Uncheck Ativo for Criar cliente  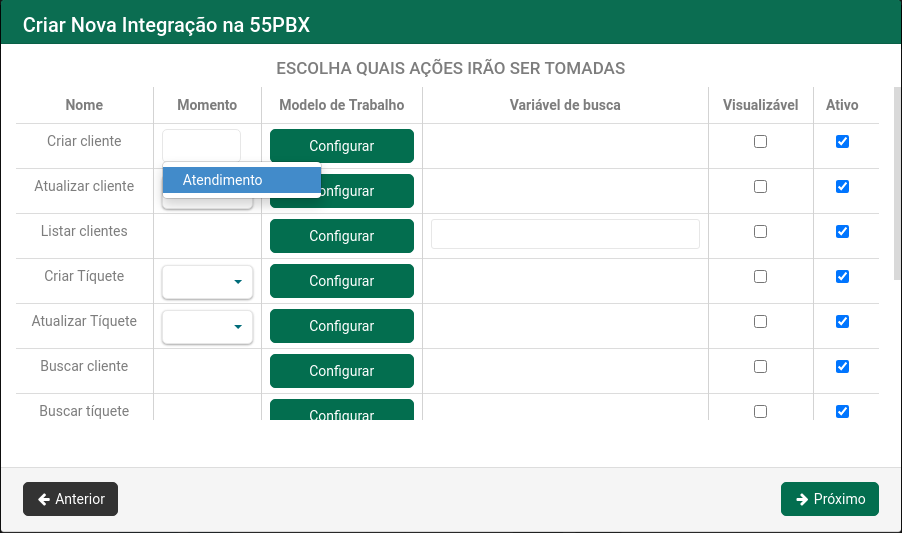pos(842,141)
